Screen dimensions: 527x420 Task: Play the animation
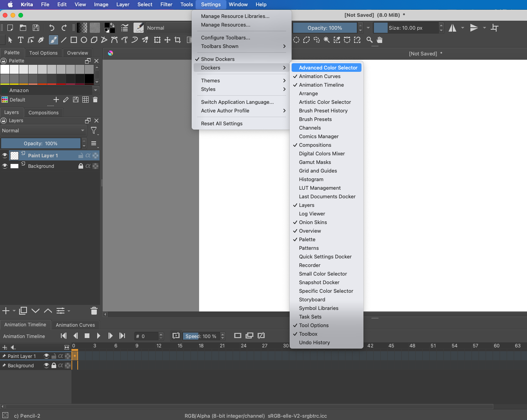[x=99, y=336]
